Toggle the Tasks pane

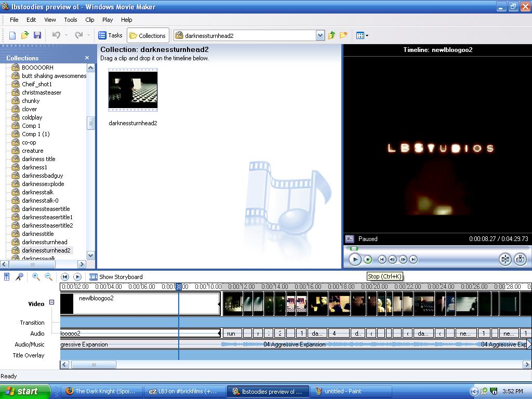point(110,35)
